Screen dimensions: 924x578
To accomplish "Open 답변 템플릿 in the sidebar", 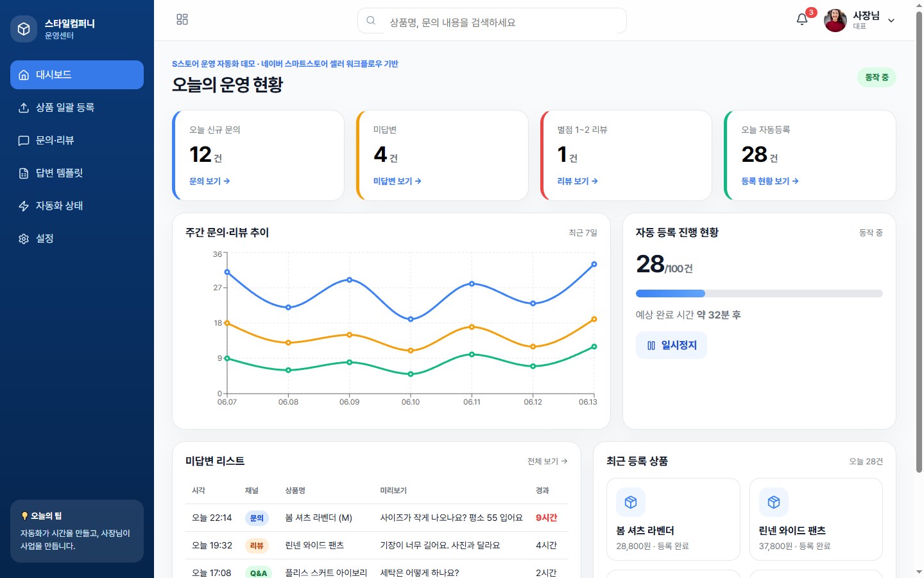I will [x=77, y=173].
